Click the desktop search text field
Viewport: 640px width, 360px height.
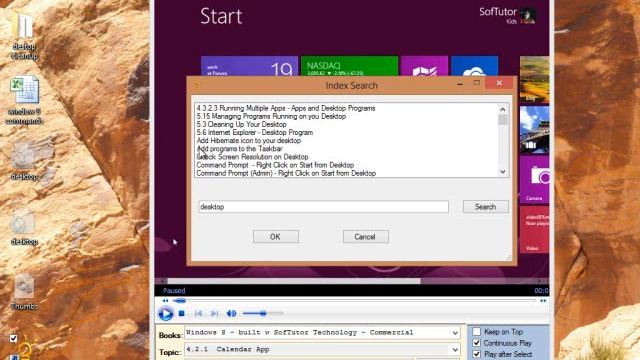[x=324, y=207]
